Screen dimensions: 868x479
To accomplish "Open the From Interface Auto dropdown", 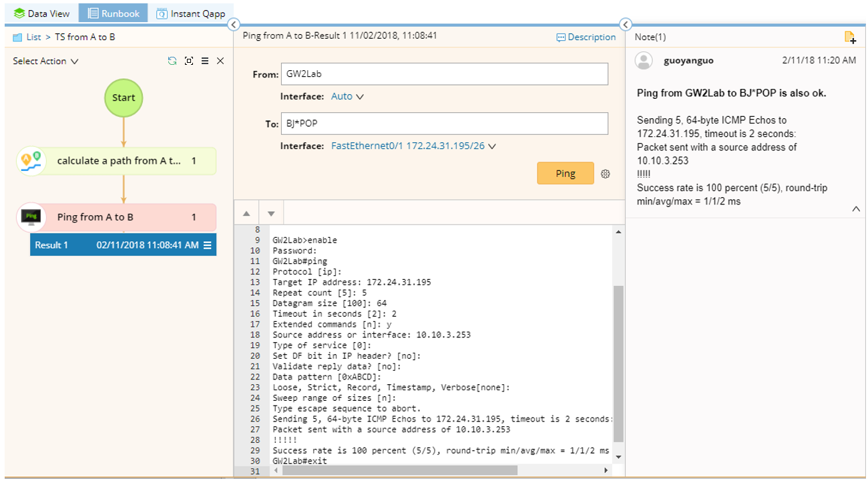I will tap(347, 96).
